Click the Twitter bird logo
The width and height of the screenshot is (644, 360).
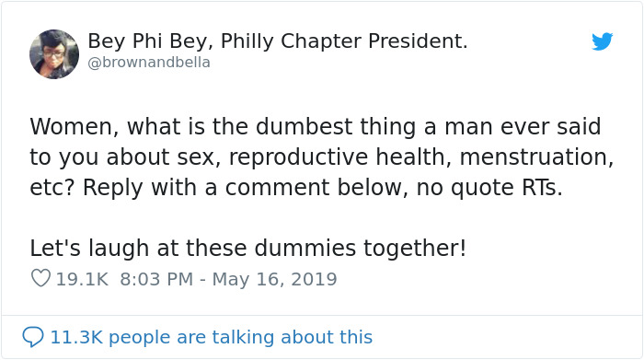tap(602, 41)
